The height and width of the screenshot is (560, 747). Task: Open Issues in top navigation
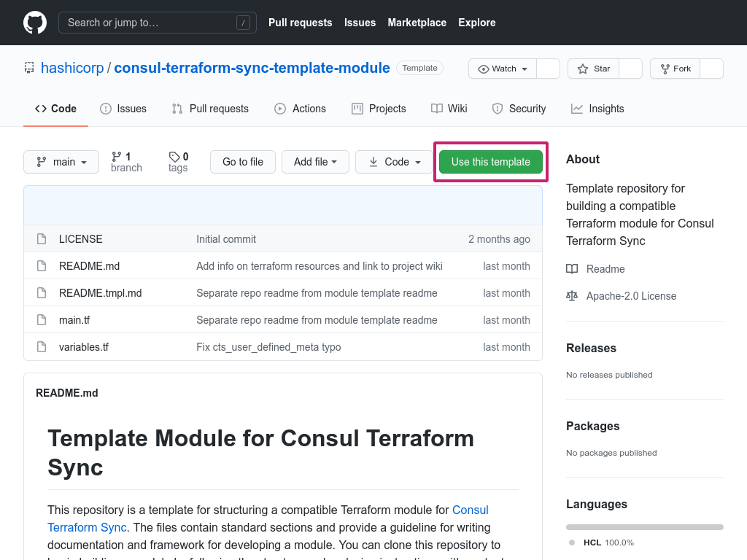(x=360, y=23)
